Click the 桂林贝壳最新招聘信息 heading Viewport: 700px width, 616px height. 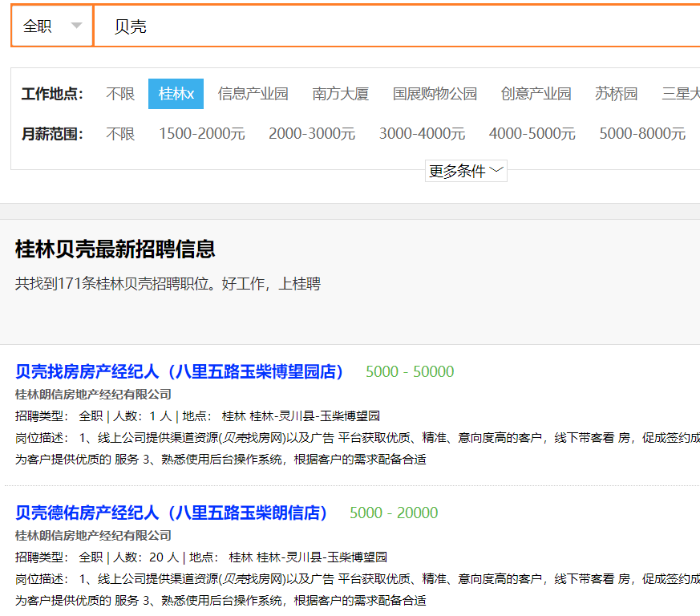pos(115,249)
